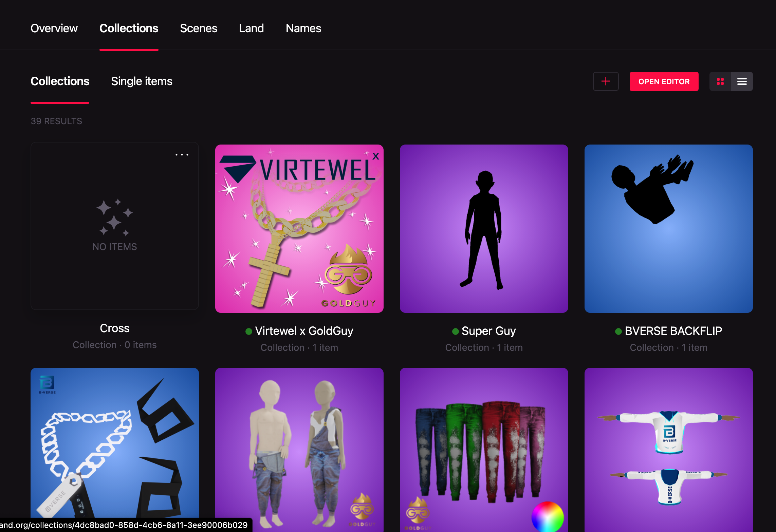
Task: Open the Land tab
Action: coord(251,28)
